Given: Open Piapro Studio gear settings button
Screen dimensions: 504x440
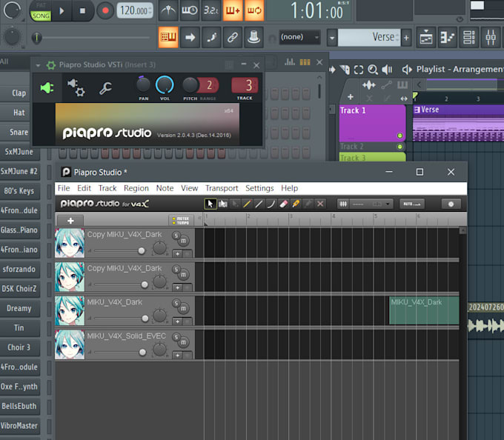Looking at the screenshot, I should 451,204.
